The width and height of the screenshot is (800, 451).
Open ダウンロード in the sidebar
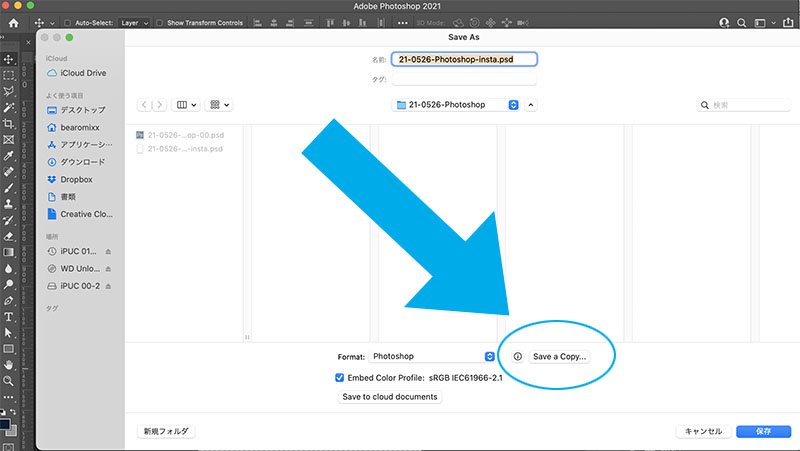point(77,162)
